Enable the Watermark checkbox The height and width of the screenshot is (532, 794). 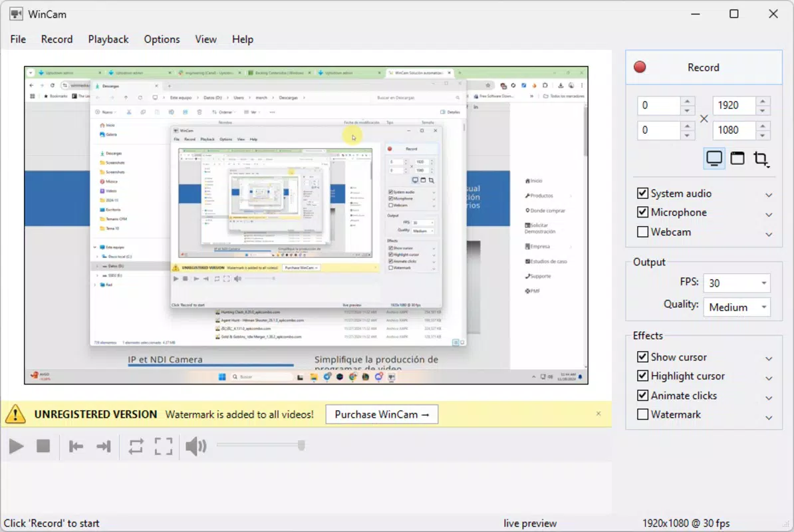tap(642, 414)
